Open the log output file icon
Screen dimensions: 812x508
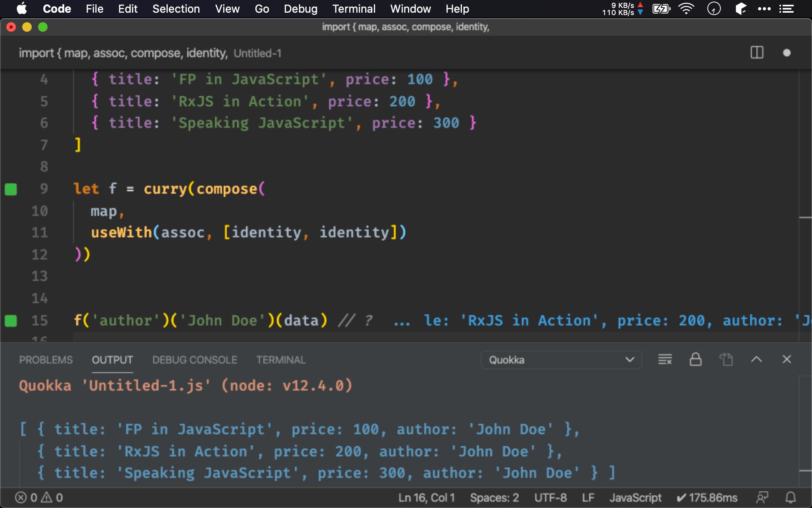click(726, 360)
